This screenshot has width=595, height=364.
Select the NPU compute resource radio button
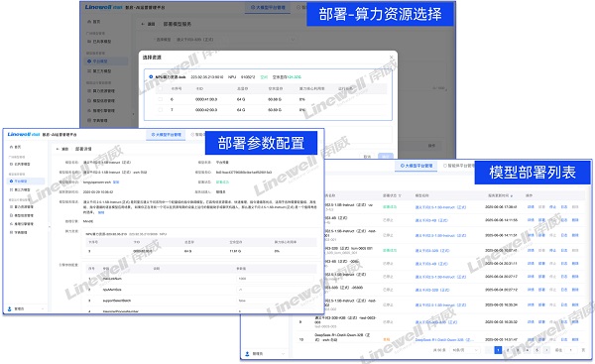pyautogui.click(x=151, y=77)
